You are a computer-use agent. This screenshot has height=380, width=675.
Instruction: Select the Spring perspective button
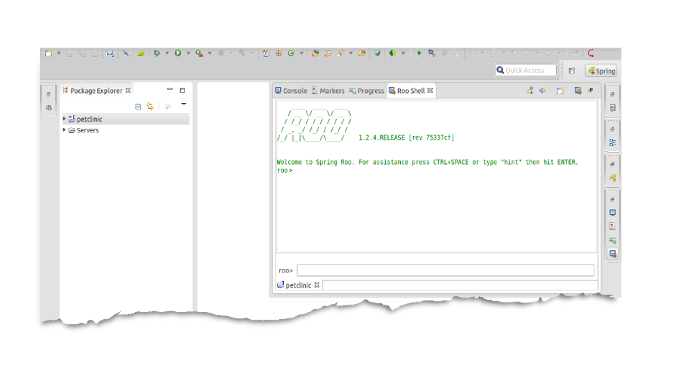coord(601,71)
